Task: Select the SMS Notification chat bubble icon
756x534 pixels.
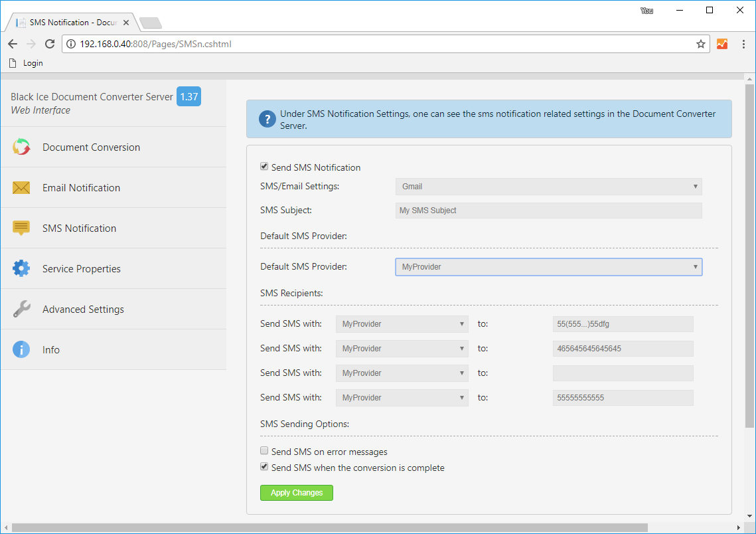Action: click(x=21, y=228)
